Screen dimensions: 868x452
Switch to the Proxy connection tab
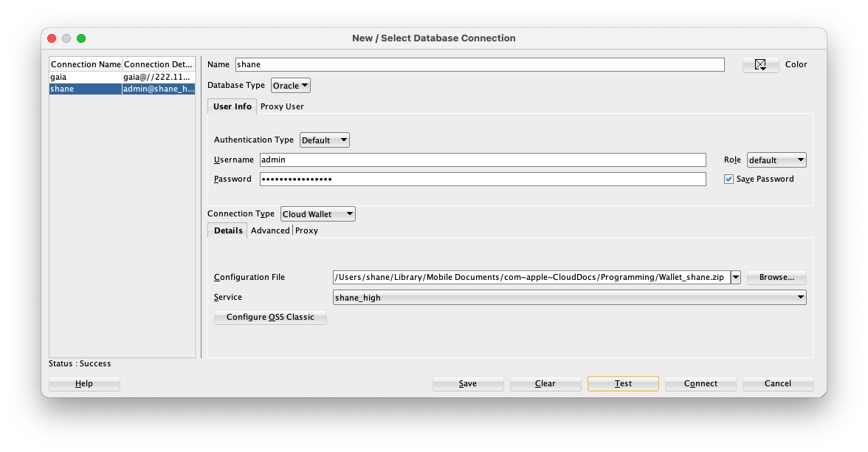click(307, 230)
